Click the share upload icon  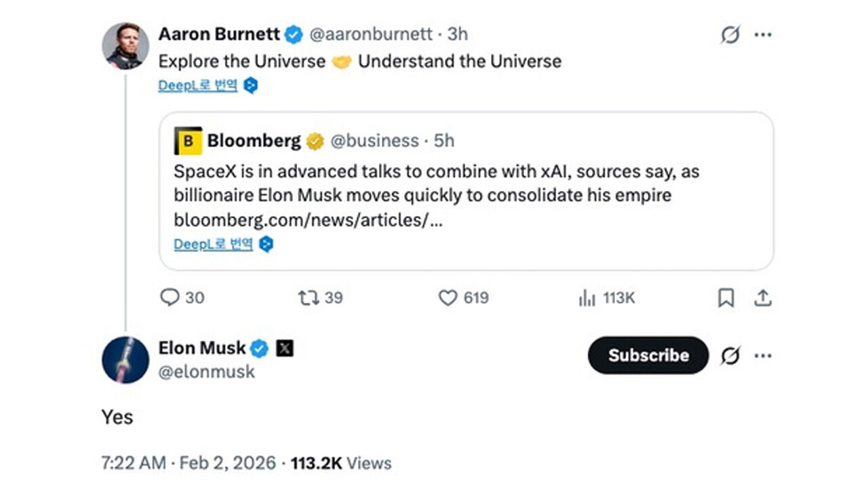[763, 298]
